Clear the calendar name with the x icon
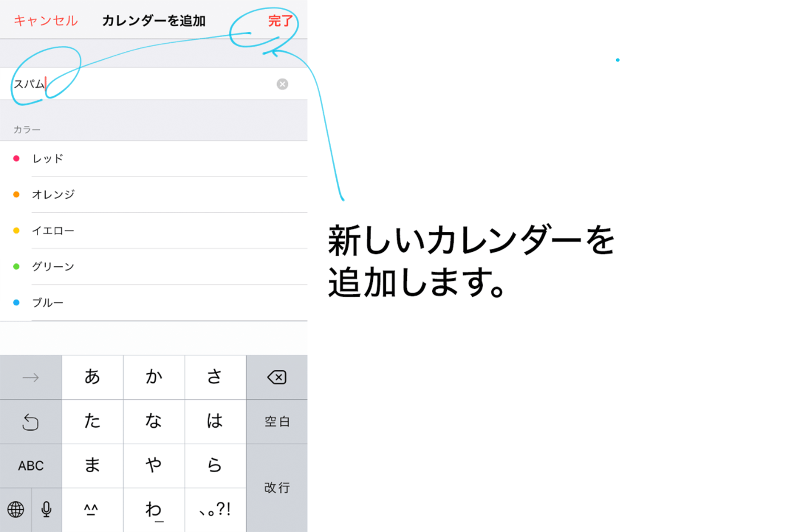Screen dimensions: 798x532 click(282, 84)
